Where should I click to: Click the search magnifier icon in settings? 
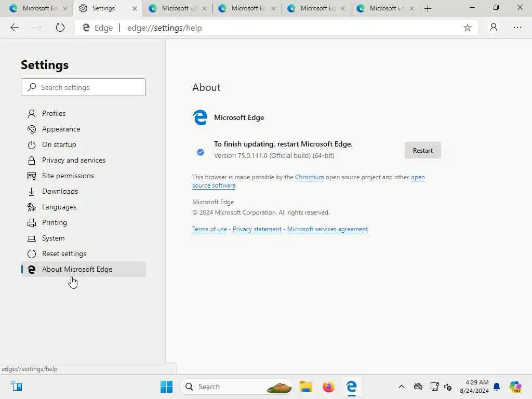click(32, 87)
